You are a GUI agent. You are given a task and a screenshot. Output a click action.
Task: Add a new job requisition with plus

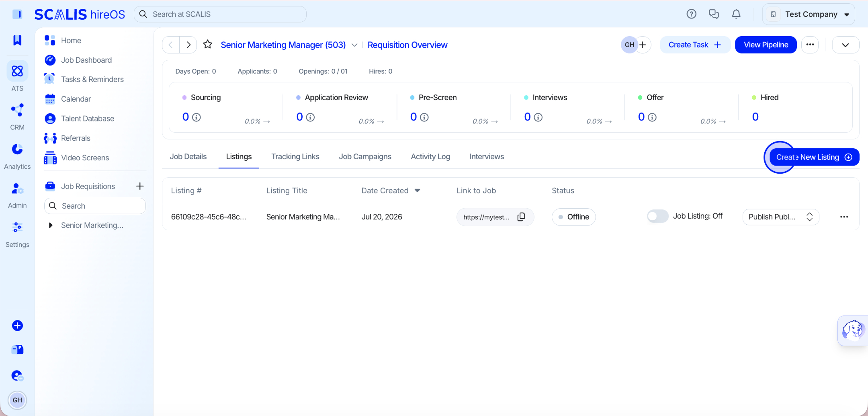tap(140, 186)
